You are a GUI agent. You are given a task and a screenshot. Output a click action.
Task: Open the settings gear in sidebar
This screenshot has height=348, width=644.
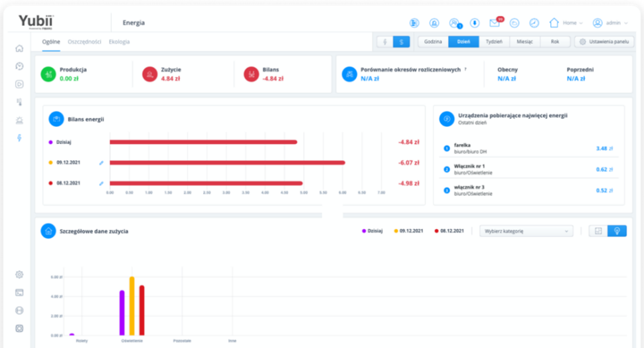19,274
